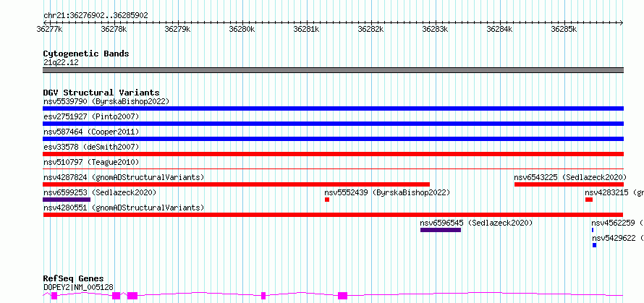Click the small red nsv4283215 marker
Image resolution: width=644 pixels, height=303 pixels.
point(589,200)
